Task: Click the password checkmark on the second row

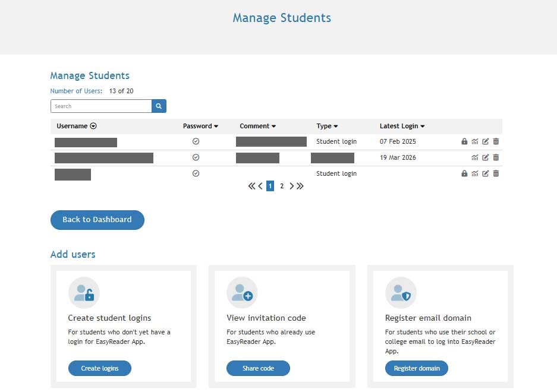Action: [196, 157]
